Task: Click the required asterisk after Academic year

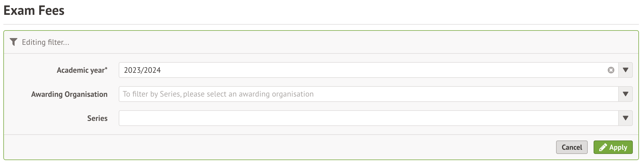Action: (x=106, y=69)
